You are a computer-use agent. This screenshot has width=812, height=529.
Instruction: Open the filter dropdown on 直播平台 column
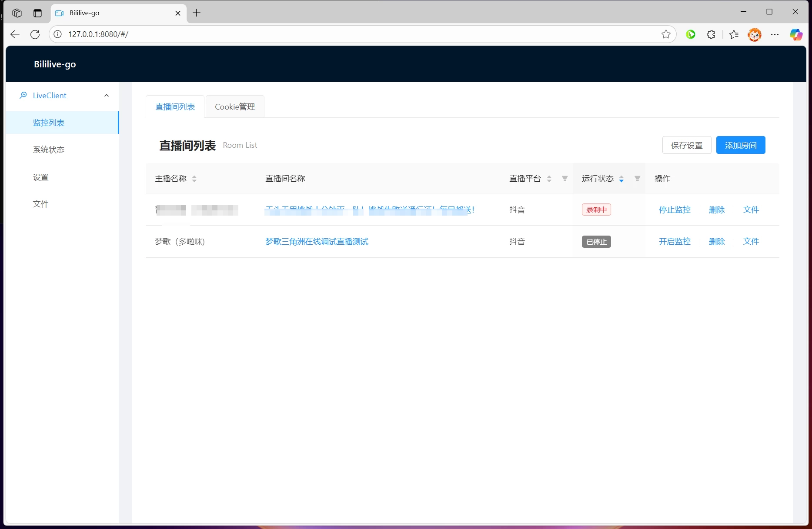coord(565,178)
